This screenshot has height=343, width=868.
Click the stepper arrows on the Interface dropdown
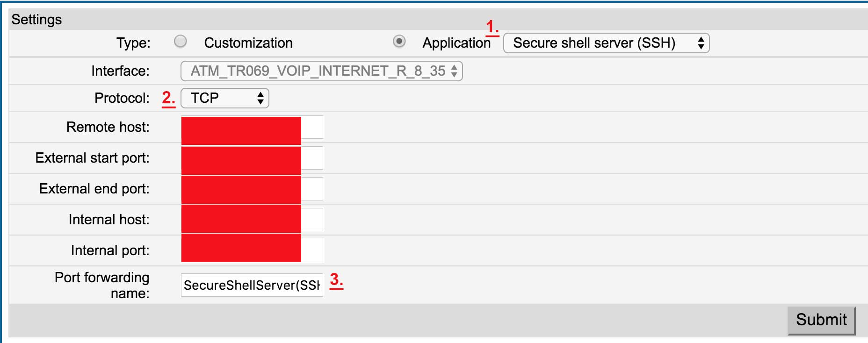pos(454,71)
